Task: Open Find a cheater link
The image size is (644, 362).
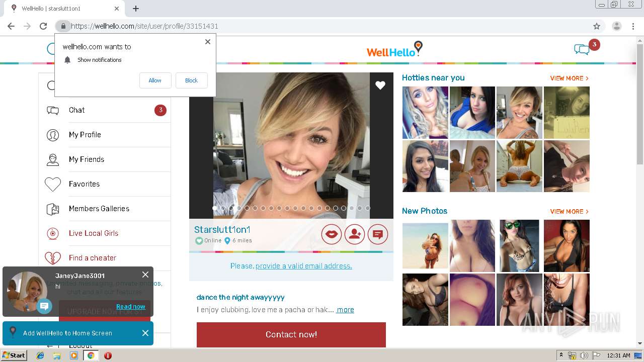Action: click(x=93, y=258)
